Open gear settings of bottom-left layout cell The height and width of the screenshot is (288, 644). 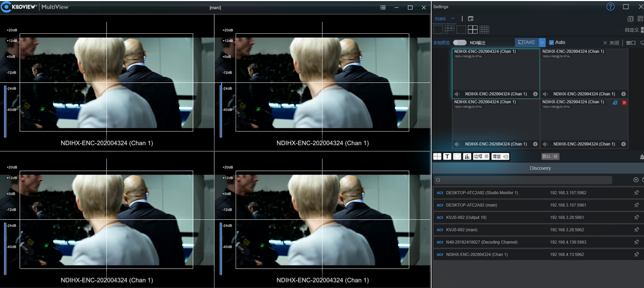tap(535, 144)
